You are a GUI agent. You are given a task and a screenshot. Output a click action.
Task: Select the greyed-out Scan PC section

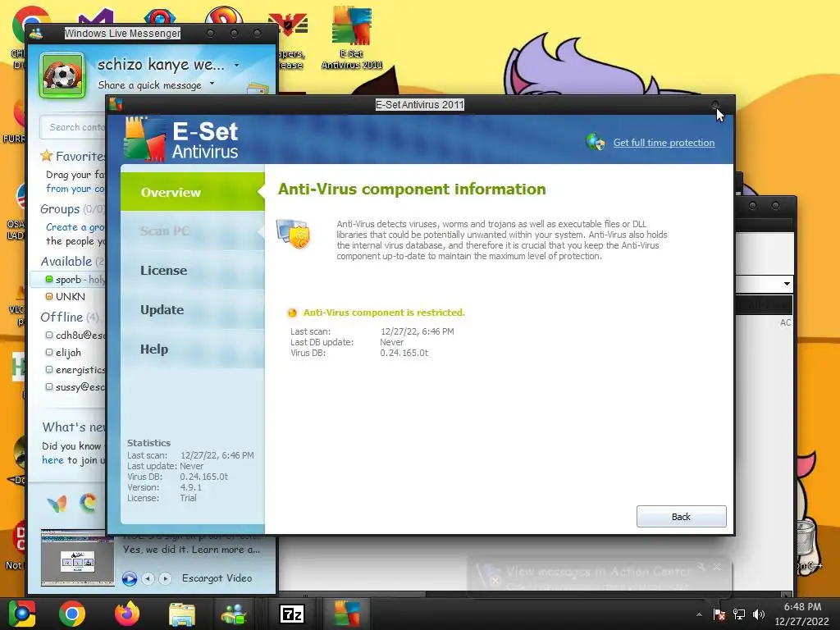pyautogui.click(x=192, y=231)
